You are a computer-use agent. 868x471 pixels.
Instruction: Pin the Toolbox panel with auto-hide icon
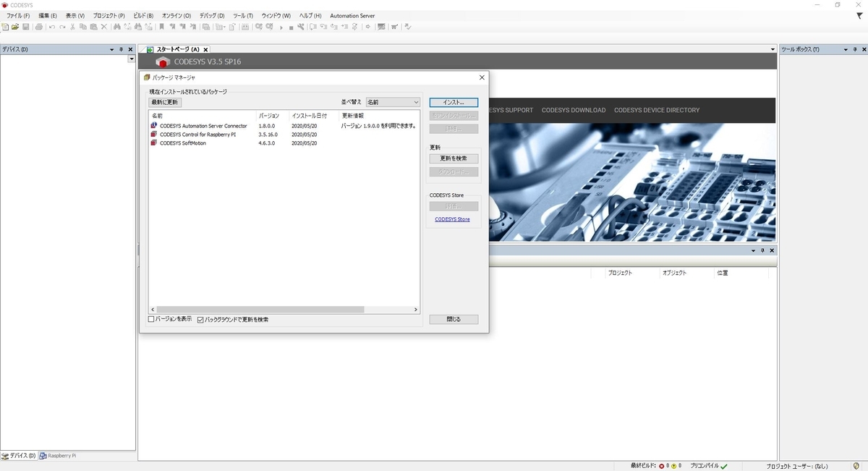[x=854, y=49]
